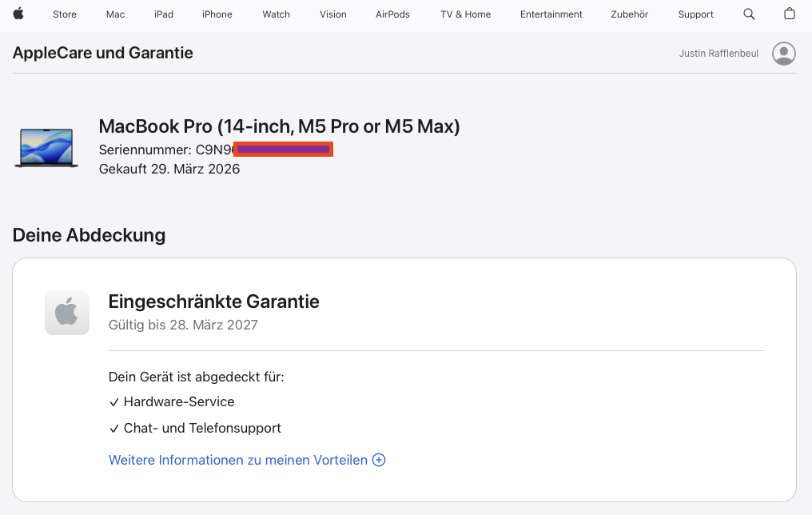Open the AirPods menu

(392, 14)
